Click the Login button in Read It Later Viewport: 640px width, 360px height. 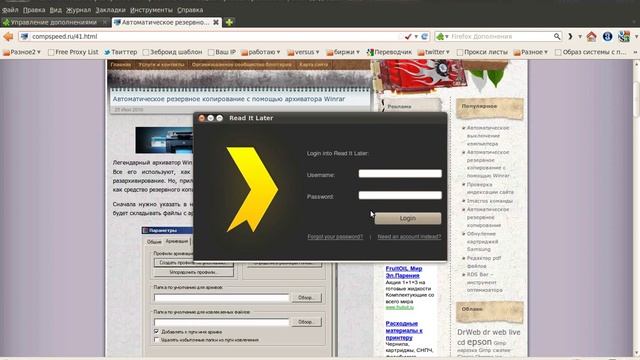pyautogui.click(x=408, y=218)
